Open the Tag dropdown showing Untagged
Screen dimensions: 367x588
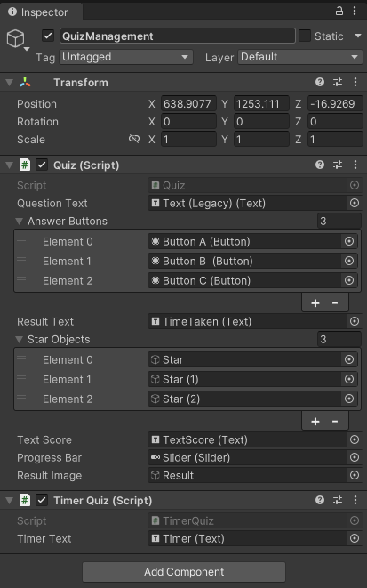point(126,57)
